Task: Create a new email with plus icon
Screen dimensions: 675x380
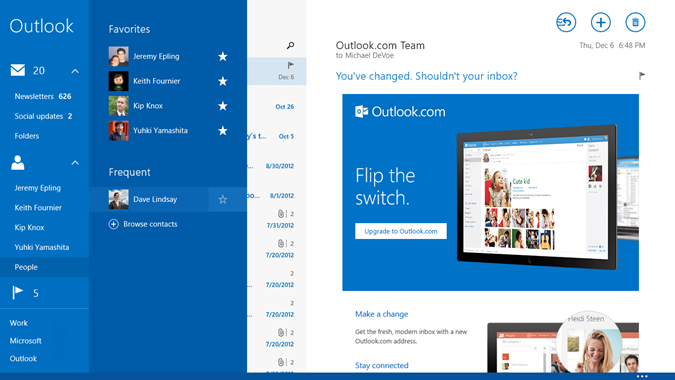Action: tap(601, 22)
